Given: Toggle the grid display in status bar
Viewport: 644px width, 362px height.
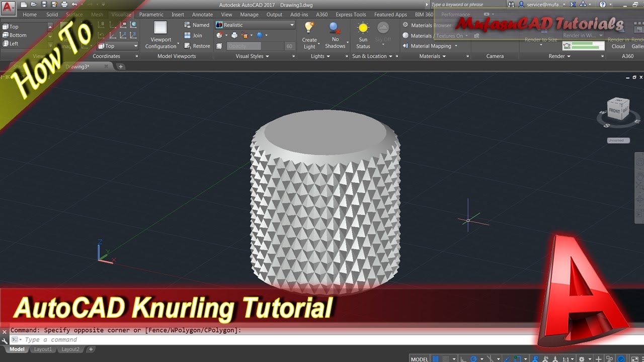Looking at the screenshot, I should pyautogui.click(x=436, y=359).
